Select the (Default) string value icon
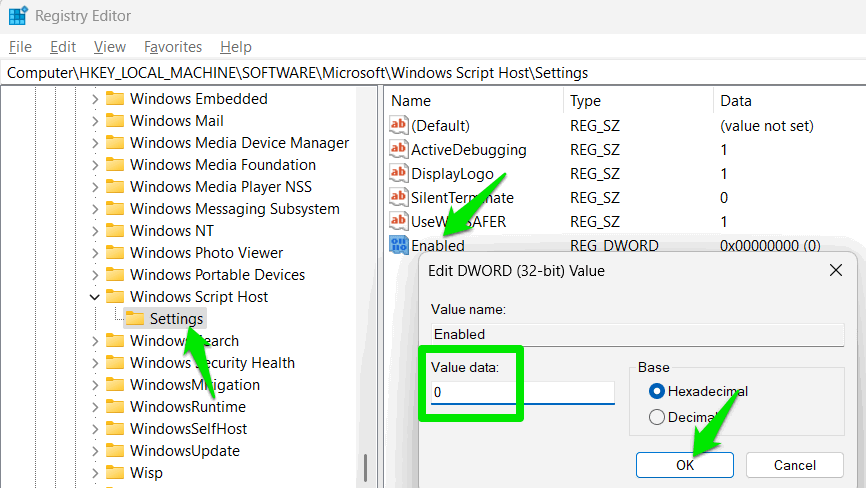Screen dimensions: 866x488 tap(398, 125)
